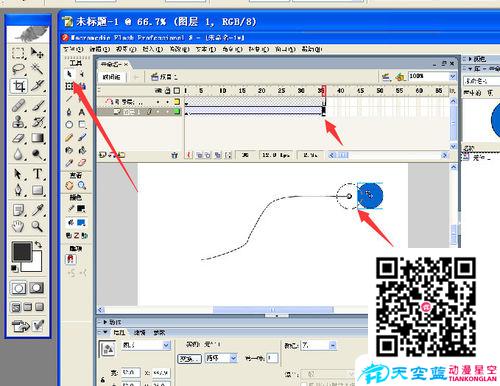The width and height of the screenshot is (500, 386).
Task: Select the Flash Zoom magnifier tool
Action: [82, 185]
